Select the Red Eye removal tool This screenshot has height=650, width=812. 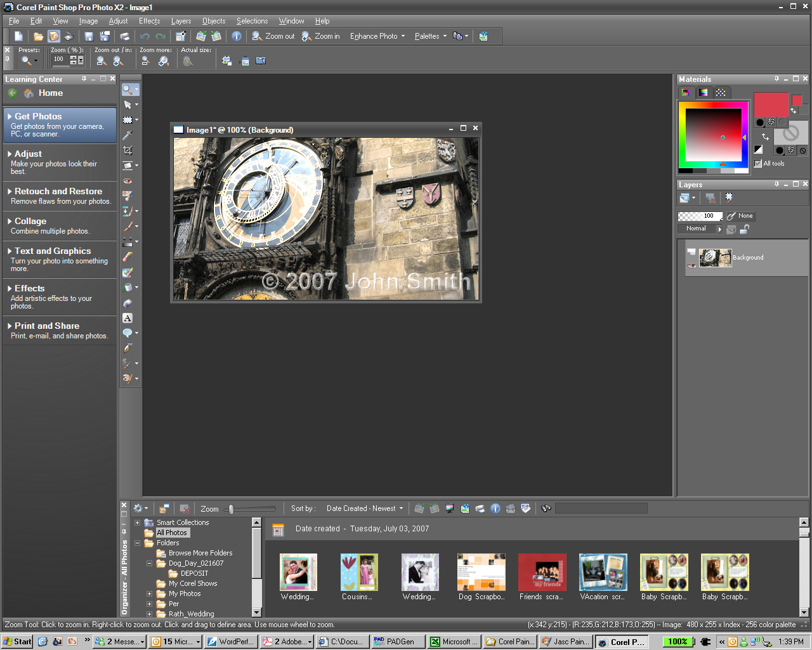coord(129,181)
